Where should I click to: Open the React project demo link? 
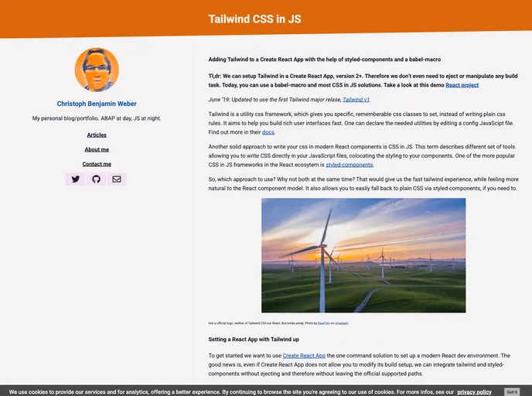(x=462, y=85)
